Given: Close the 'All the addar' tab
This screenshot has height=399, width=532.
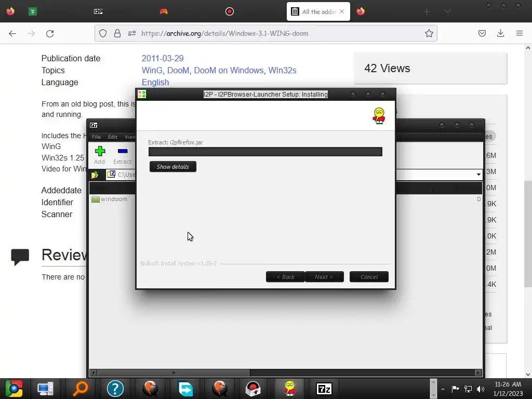Looking at the screenshot, I should 342,11.
